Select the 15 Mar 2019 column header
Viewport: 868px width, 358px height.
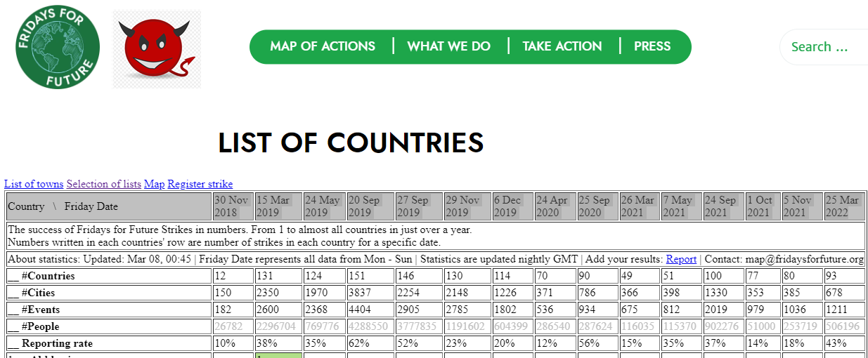pos(278,206)
